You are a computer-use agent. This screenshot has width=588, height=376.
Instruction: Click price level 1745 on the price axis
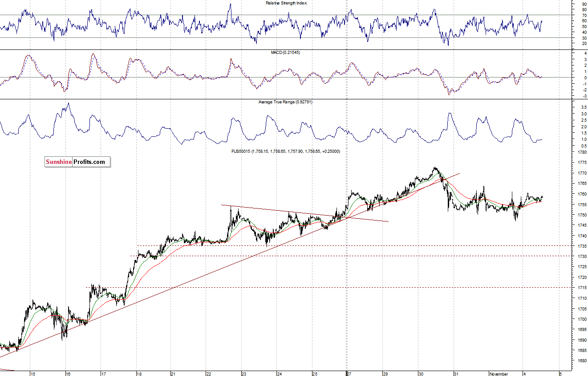[x=582, y=225]
